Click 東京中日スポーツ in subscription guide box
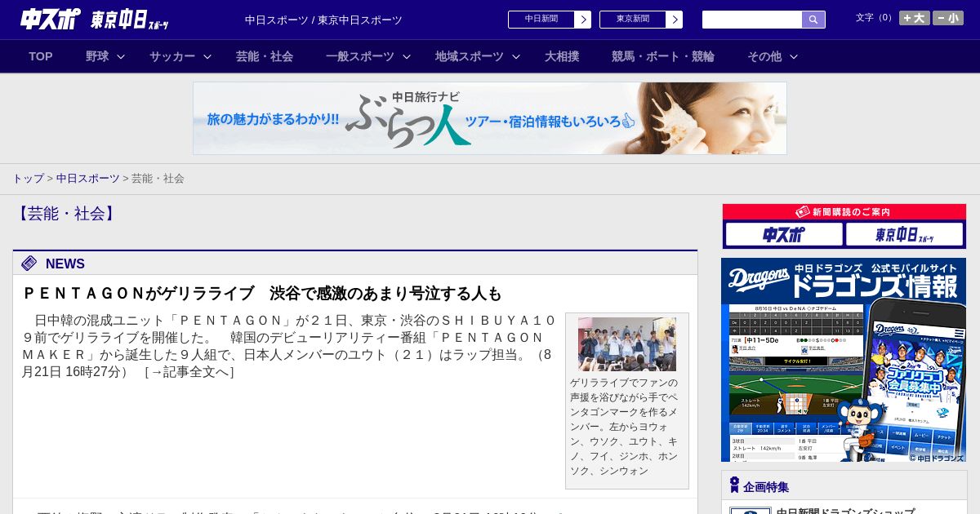980x514 pixels. click(905, 235)
